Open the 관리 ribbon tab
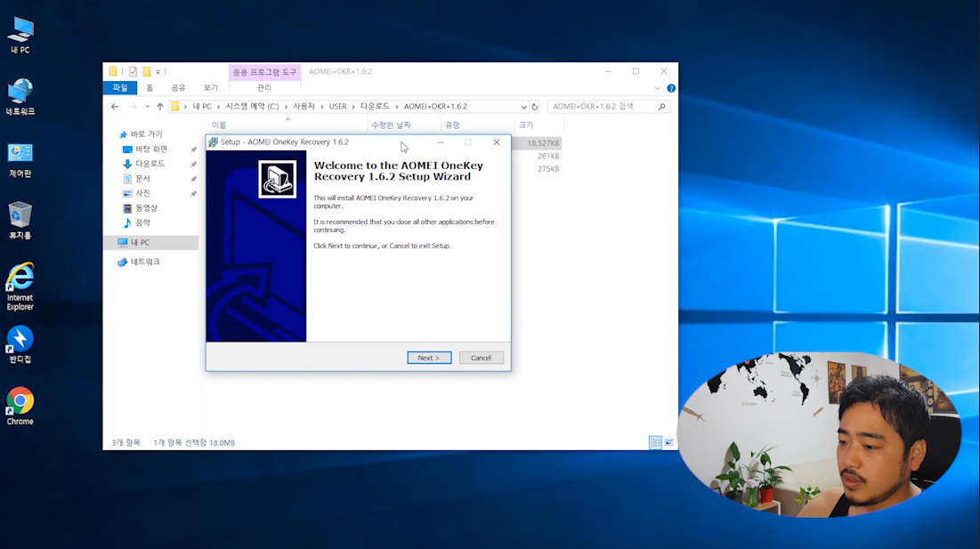Image resolution: width=980 pixels, height=549 pixels. click(x=264, y=88)
